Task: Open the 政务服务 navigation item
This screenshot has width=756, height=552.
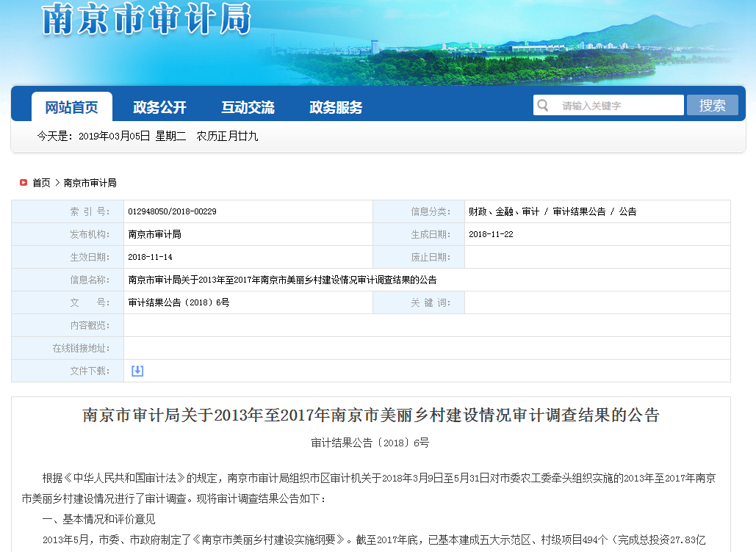Action: click(336, 107)
